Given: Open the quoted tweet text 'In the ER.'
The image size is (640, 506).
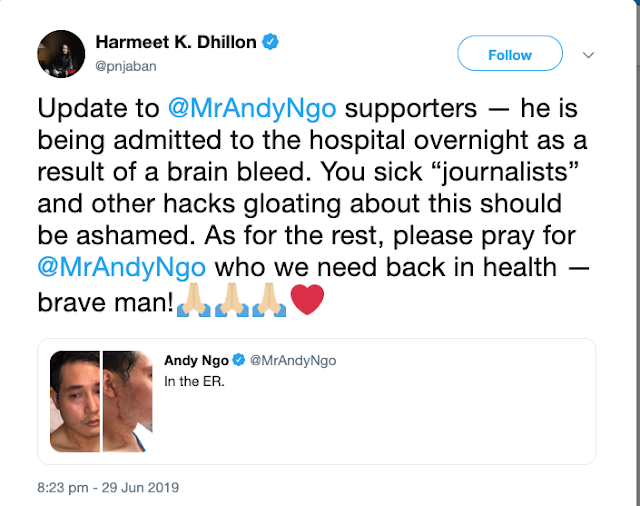Looking at the screenshot, I should click(194, 382).
